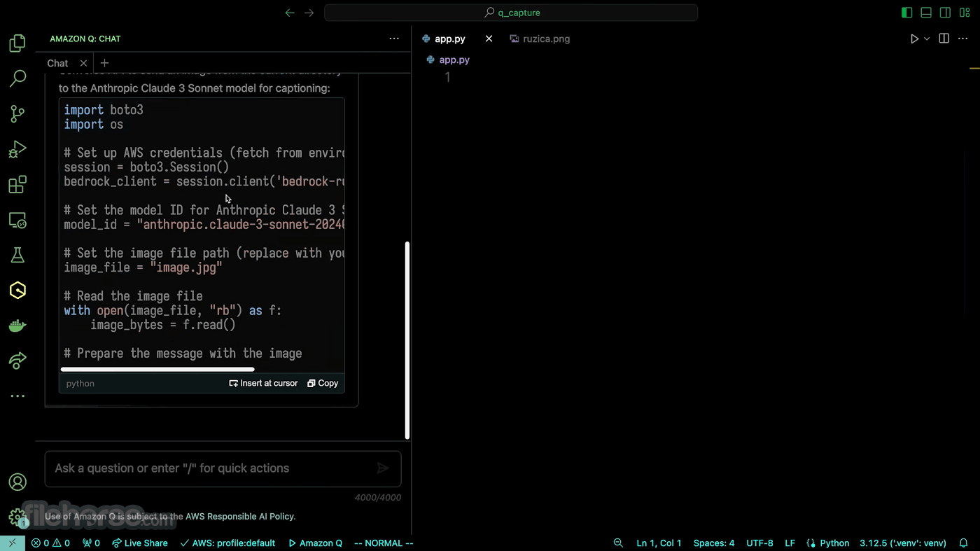
Task: Click the q_capture command center search box
Action: [x=511, y=13]
